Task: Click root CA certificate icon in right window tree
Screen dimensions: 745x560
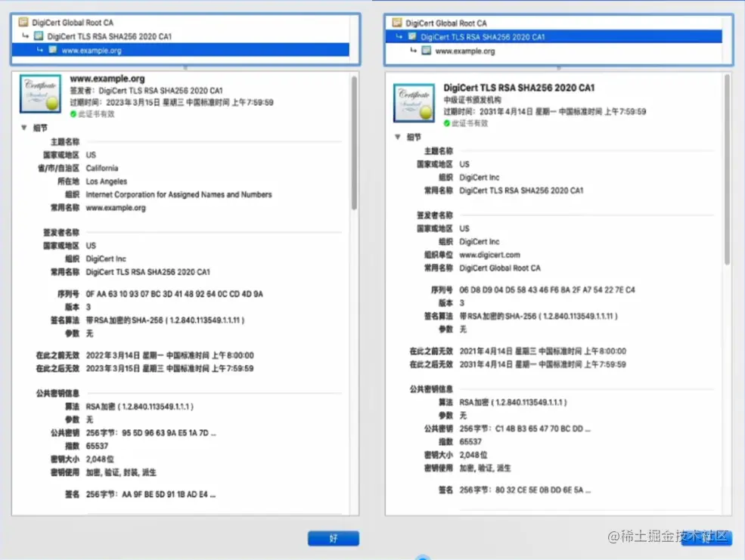Action: point(397,23)
